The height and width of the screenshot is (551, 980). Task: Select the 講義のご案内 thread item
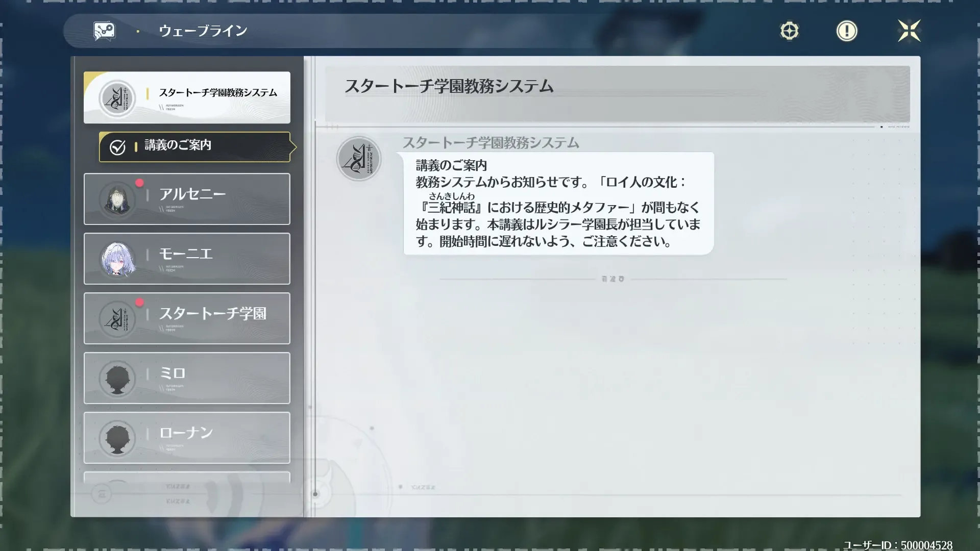pos(194,146)
